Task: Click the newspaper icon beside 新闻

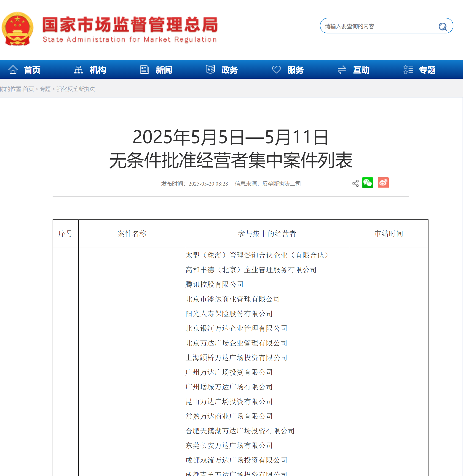Action: pos(145,70)
